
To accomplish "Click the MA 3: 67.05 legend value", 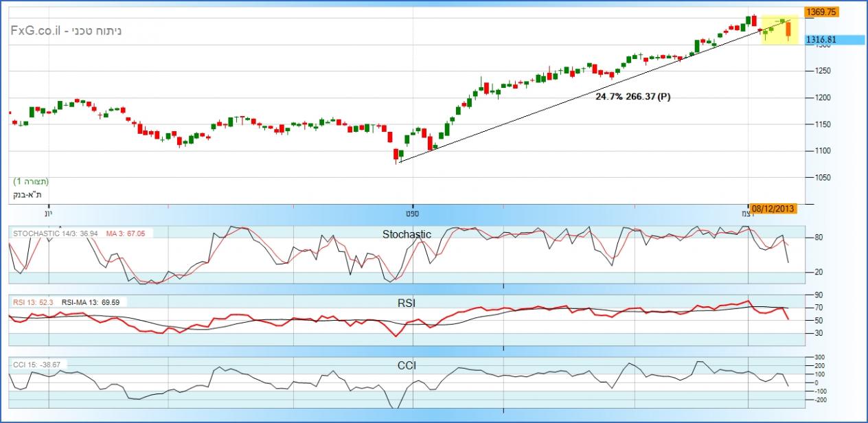I will click(x=125, y=233).
